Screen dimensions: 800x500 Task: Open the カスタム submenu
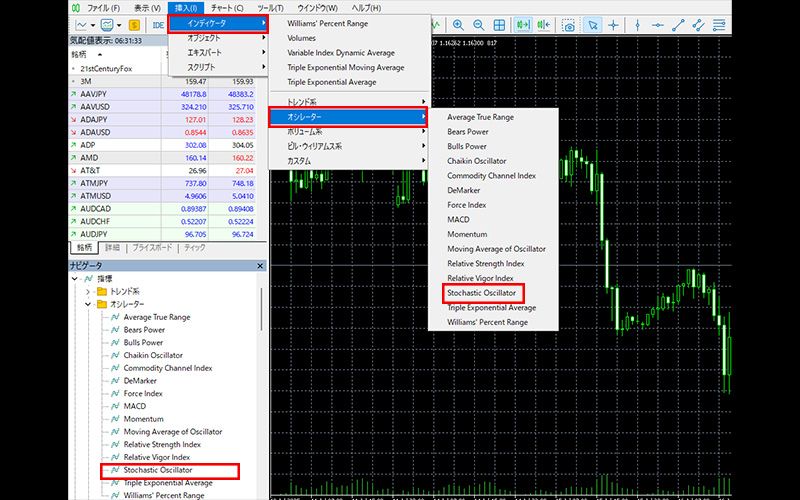pyautogui.click(x=349, y=161)
